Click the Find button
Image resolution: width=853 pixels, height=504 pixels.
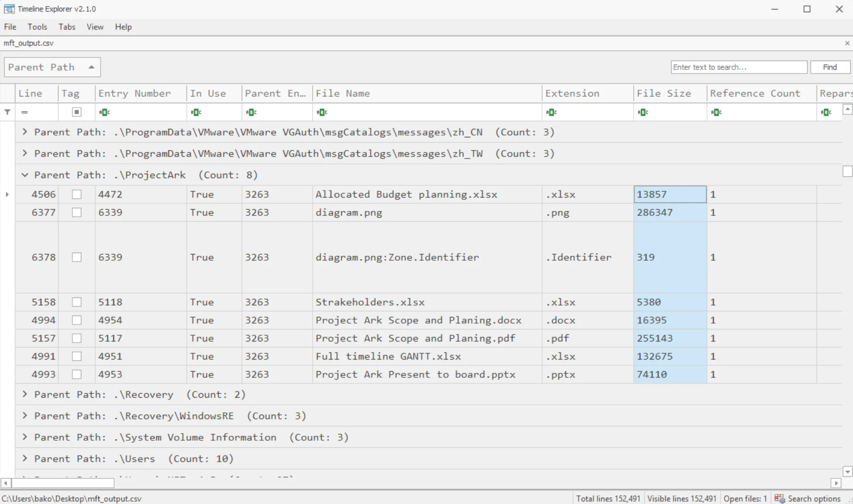click(x=830, y=67)
